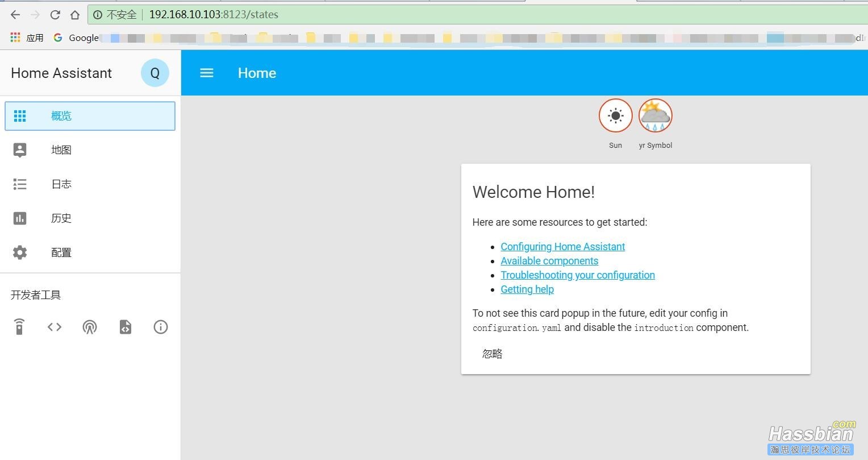This screenshot has height=460, width=868.
Task: Select 历史 in the sidebar
Action: coord(90,218)
